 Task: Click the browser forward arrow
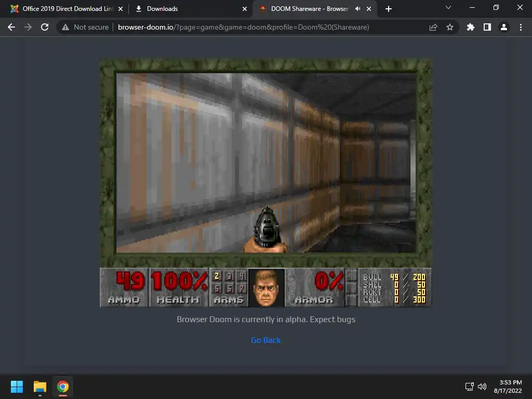pyautogui.click(x=28, y=27)
